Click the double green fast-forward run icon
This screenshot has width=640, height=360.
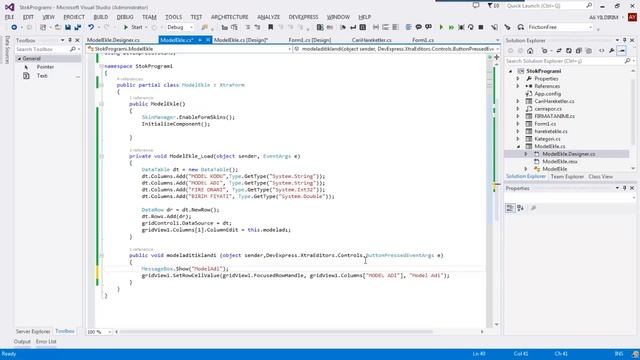pyautogui.click(x=451, y=27)
